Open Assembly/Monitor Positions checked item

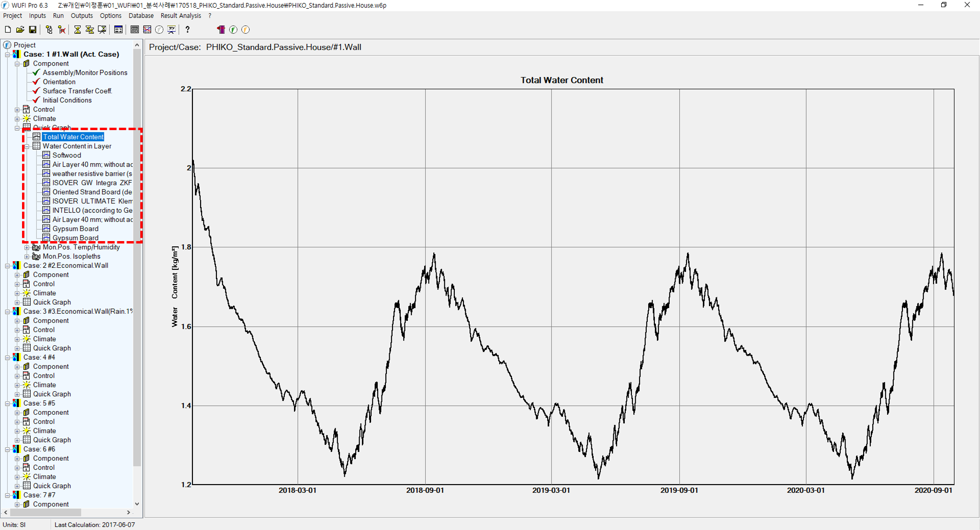tap(85, 73)
